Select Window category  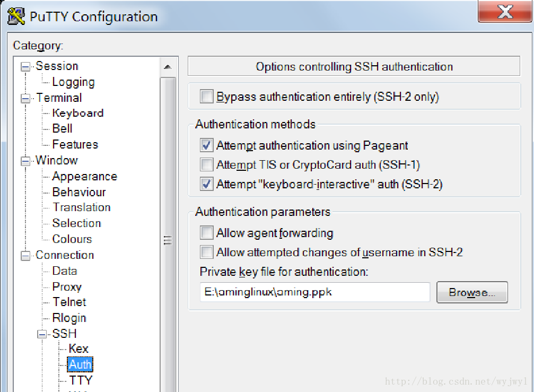(57, 160)
